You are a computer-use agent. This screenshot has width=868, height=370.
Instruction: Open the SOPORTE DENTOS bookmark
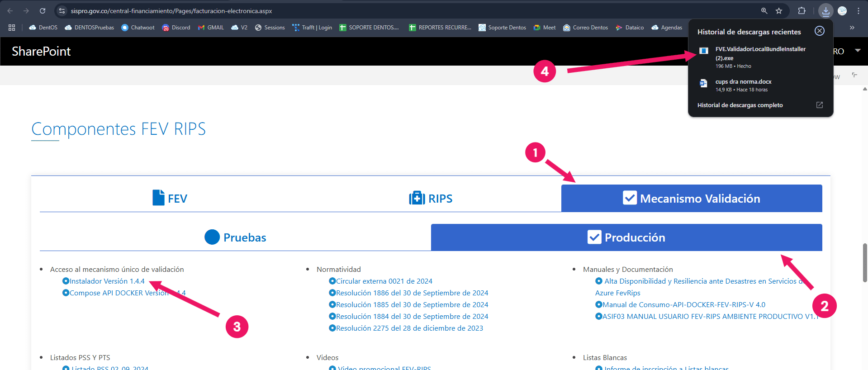[x=369, y=28]
